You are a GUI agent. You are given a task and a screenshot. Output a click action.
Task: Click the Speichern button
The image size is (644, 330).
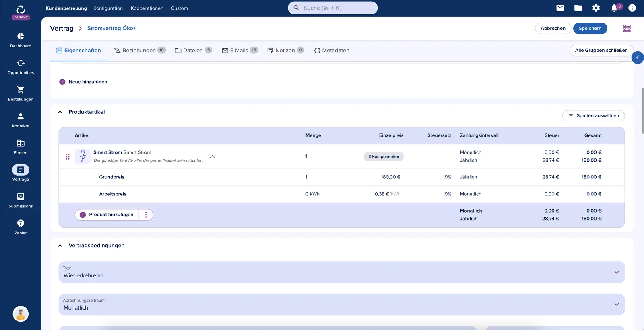(590, 28)
